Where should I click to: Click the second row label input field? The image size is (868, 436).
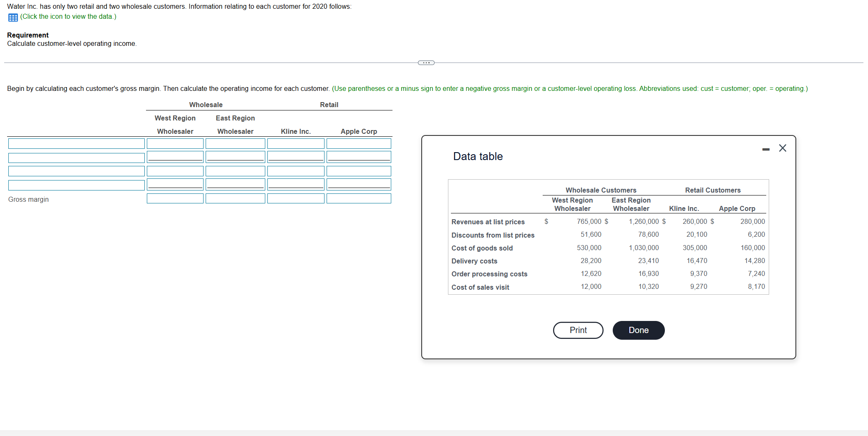76,158
